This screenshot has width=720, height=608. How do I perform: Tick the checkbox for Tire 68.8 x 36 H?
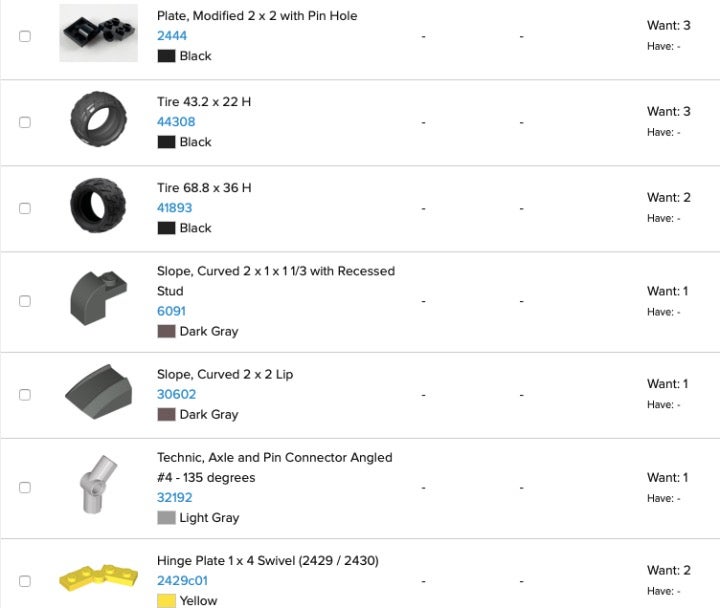[x=25, y=208]
